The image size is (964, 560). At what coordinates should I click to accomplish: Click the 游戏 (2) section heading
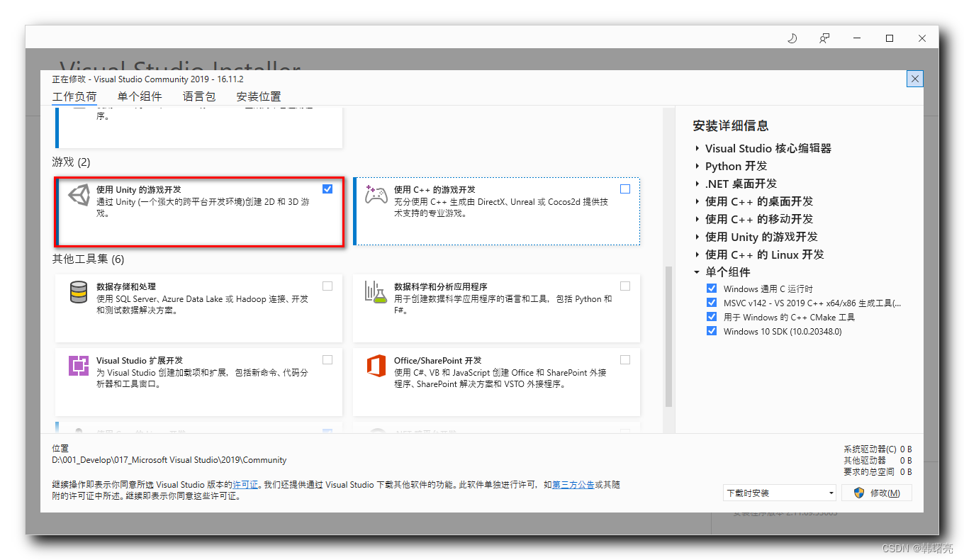[x=72, y=162]
